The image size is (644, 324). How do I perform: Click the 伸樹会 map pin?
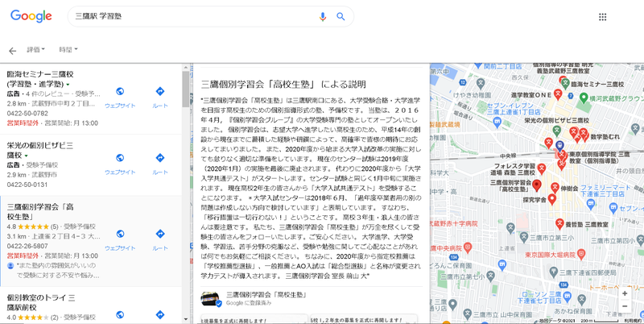(x=555, y=188)
